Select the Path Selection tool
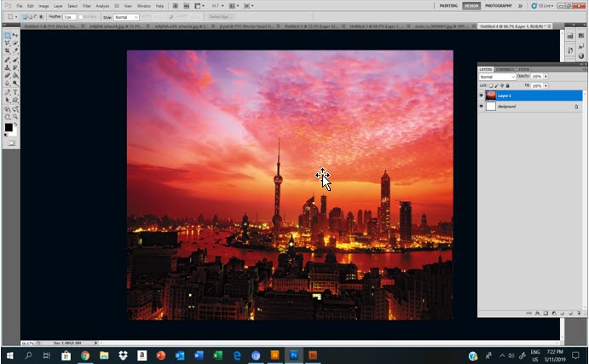Screen dimensions: 589x364 (x=7, y=100)
